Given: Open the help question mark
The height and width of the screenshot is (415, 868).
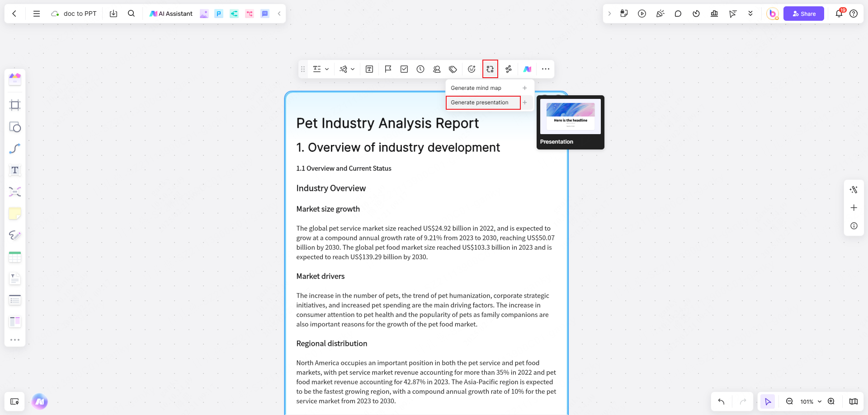Looking at the screenshot, I should click(x=854, y=14).
